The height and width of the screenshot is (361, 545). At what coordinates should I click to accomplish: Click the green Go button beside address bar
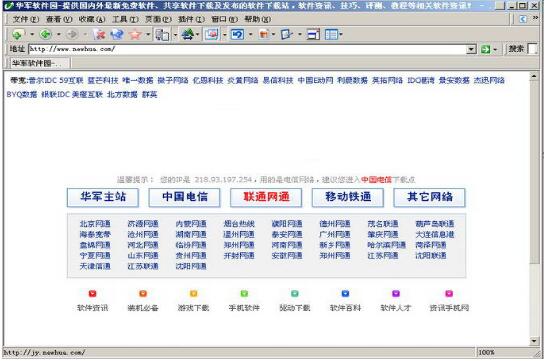(485, 49)
